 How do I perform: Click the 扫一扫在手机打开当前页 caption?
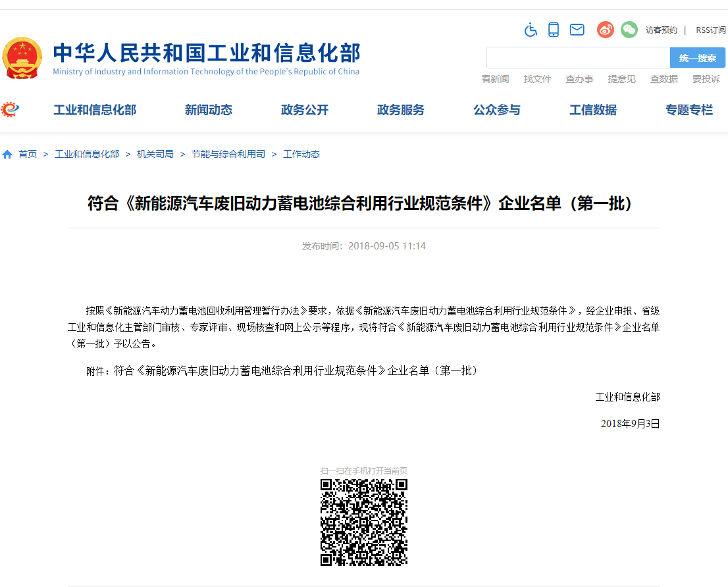click(x=364, y=471)
